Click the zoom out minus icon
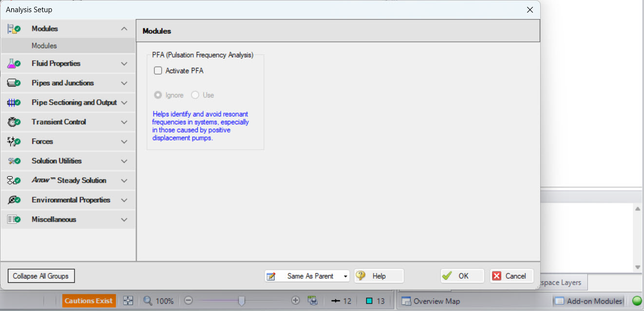This screenshot has height=311, width=644. tap(189, 301)
